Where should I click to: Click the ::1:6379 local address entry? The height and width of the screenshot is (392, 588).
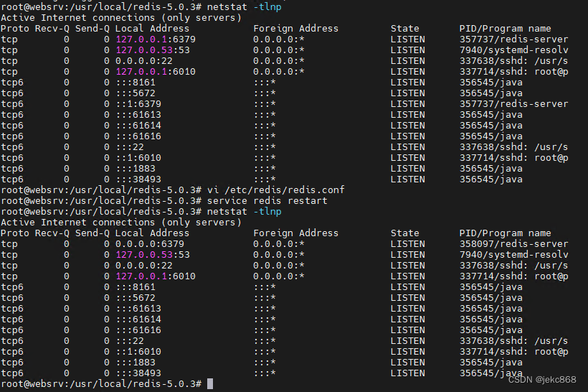pyautogui.click(x=138, y=104)
